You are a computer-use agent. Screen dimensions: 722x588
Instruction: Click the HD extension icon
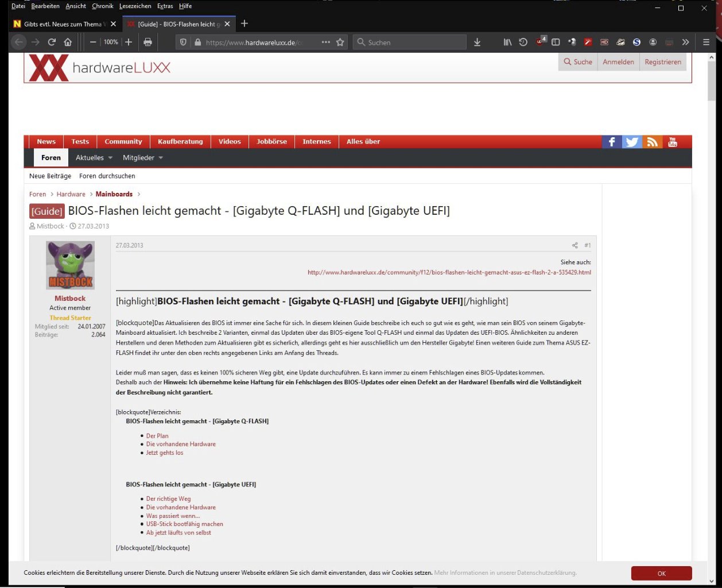click(x=604, y=42)
